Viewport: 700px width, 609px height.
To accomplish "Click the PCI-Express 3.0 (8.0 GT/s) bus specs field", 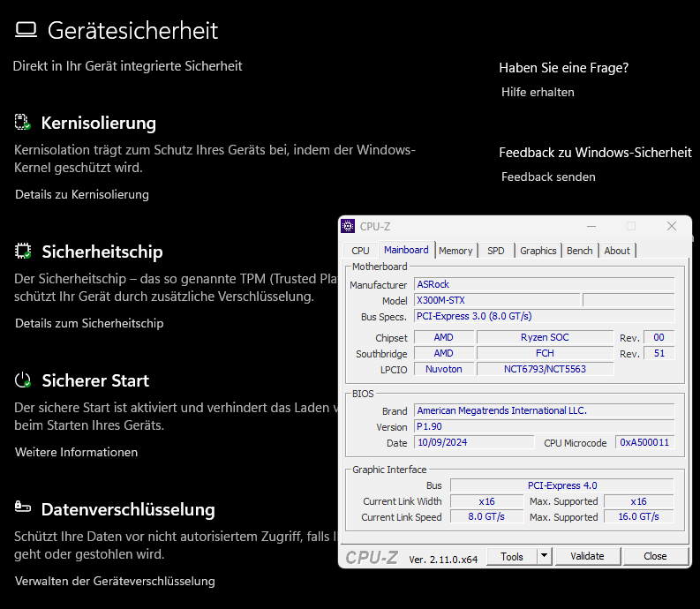I will 544,316.
